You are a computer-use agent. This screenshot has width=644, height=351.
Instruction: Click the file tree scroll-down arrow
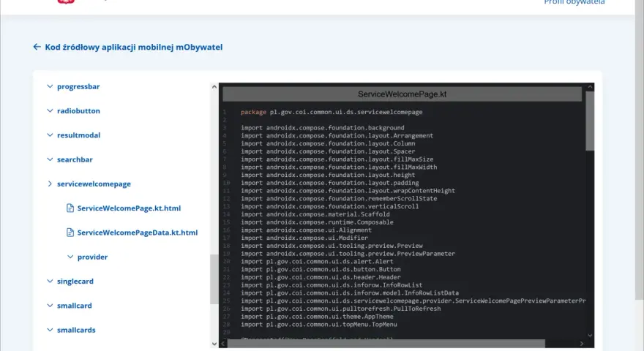(214, 344)
